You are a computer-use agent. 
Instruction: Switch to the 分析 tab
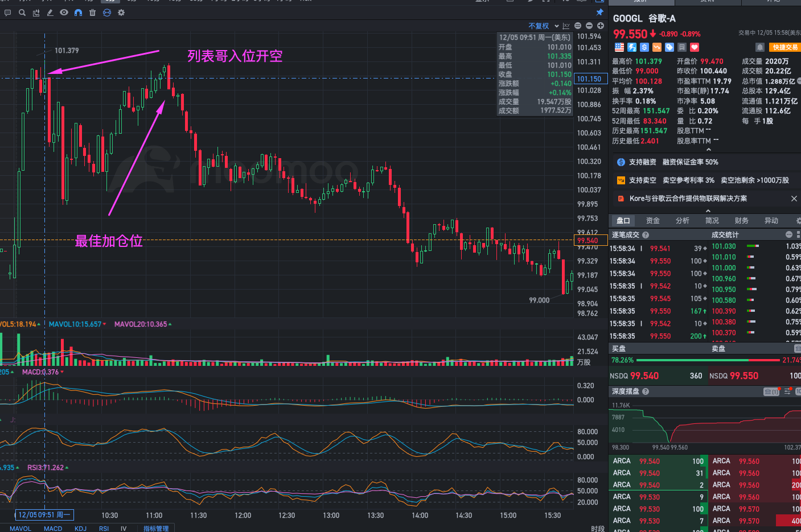click(683, 221)
